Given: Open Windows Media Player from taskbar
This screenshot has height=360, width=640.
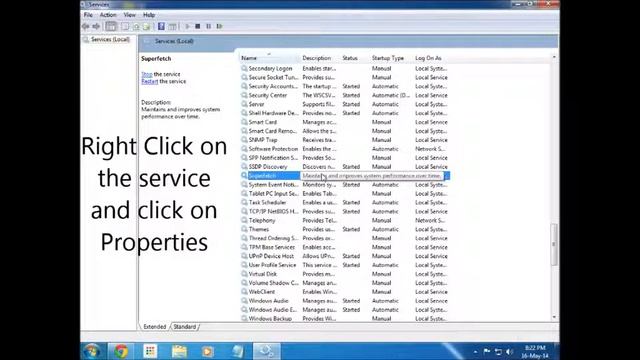Looking at the screenshot, I should point(207,351).
